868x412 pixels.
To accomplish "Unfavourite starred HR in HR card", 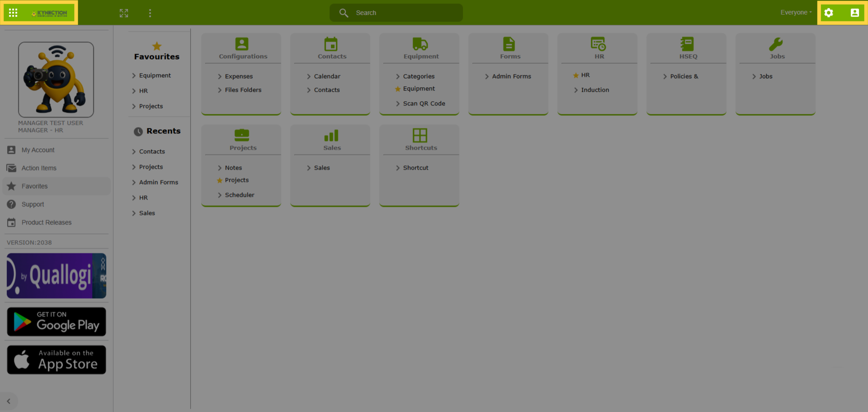I will (576, 75).
